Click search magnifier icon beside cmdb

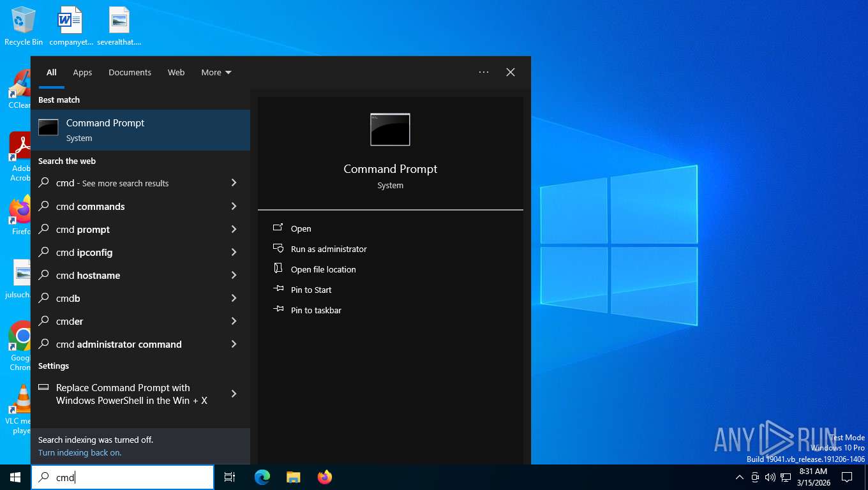pos(43,298)
